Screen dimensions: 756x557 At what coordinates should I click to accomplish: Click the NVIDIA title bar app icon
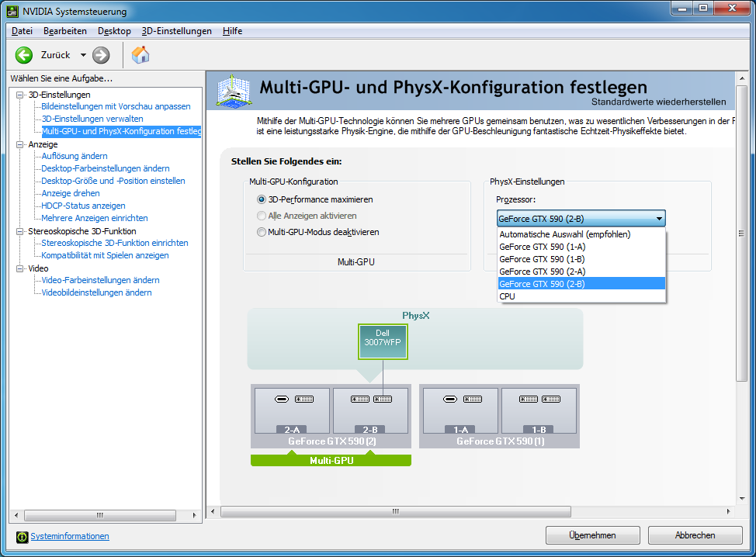tap(12, 11)
